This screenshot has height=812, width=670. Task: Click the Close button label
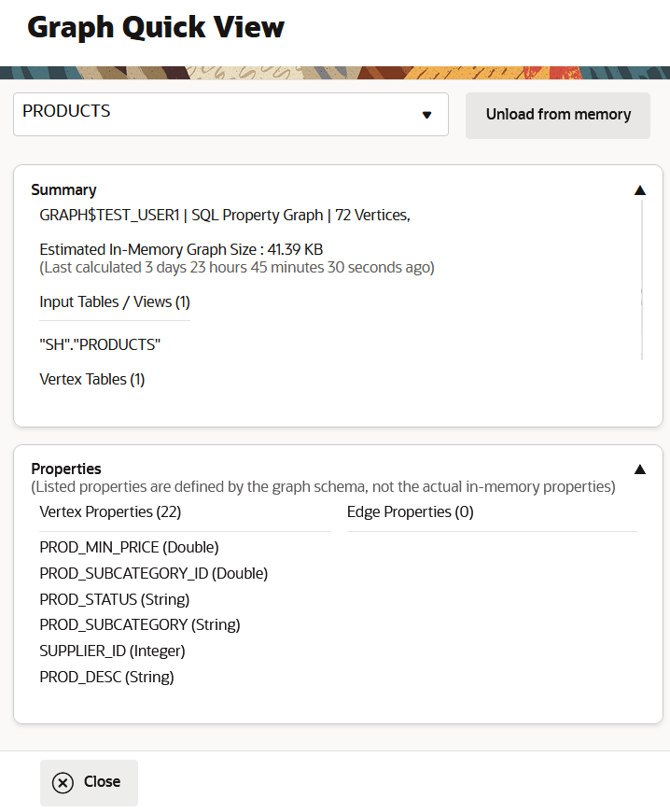point(102,782)
